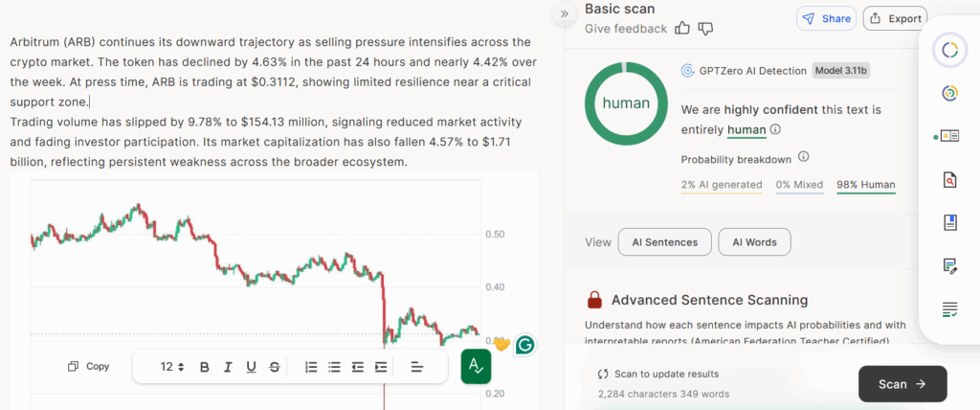Image resolution: width=980 pixels, height=410 pixels.
Task: Open the text alignment options
Action: click(416, 367)
